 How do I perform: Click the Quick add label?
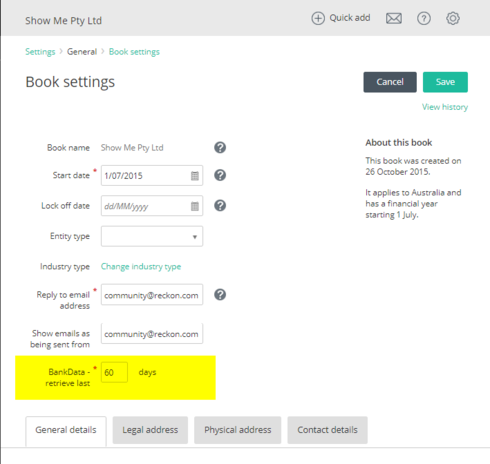tap(350, 18)
